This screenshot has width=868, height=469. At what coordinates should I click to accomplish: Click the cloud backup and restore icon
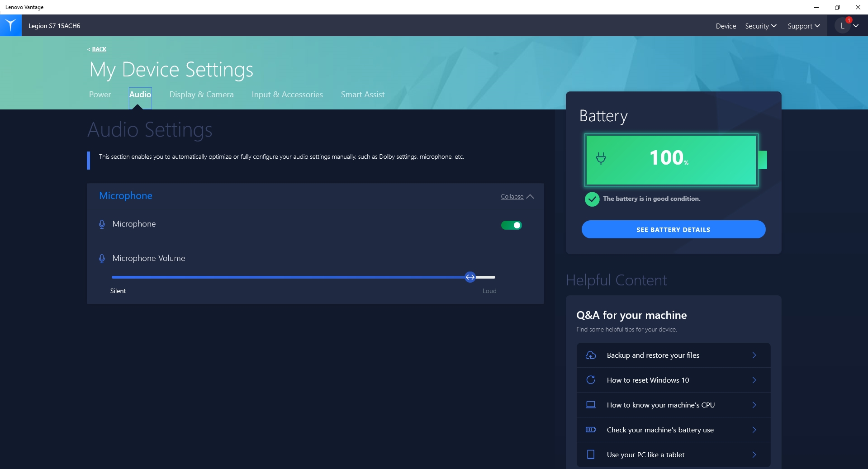pyautogui.click(x=591, y=355)
